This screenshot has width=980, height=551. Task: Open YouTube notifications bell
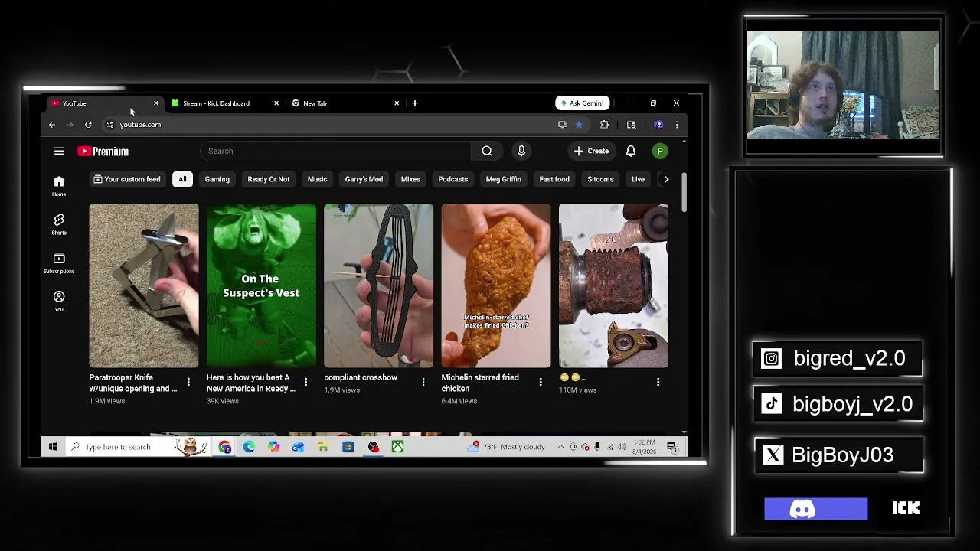631,152
